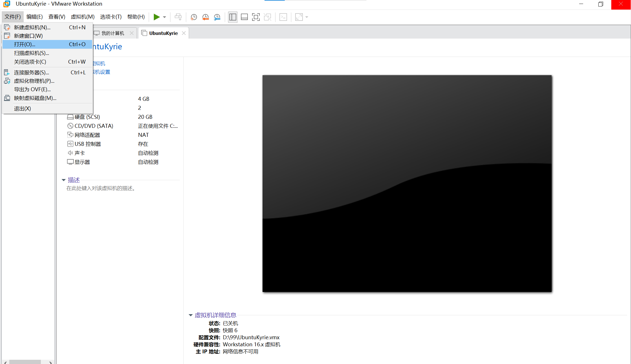
Task: Open the 文件(F) menu
Action: click(13, 17)
